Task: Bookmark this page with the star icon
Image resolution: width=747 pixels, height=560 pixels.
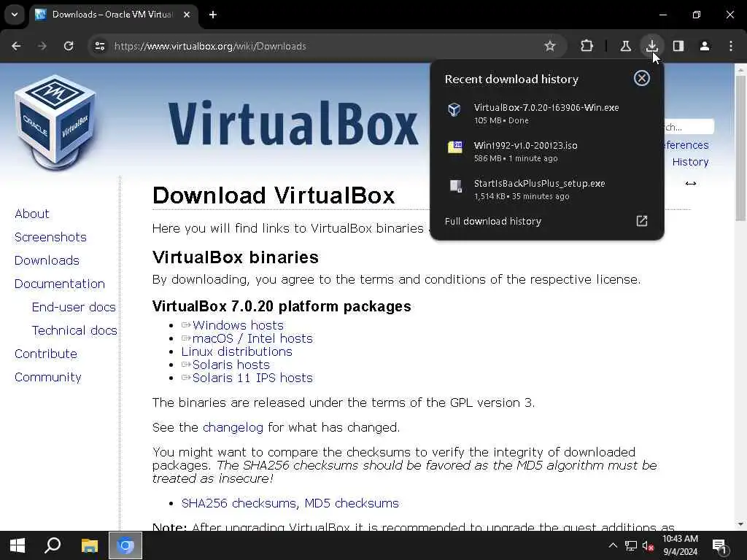Action: 550,46
